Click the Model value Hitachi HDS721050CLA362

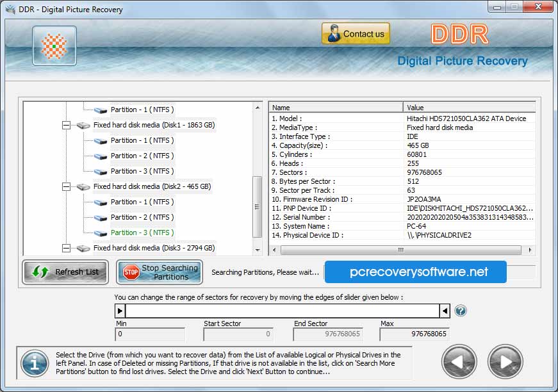[x=466, y=118]
